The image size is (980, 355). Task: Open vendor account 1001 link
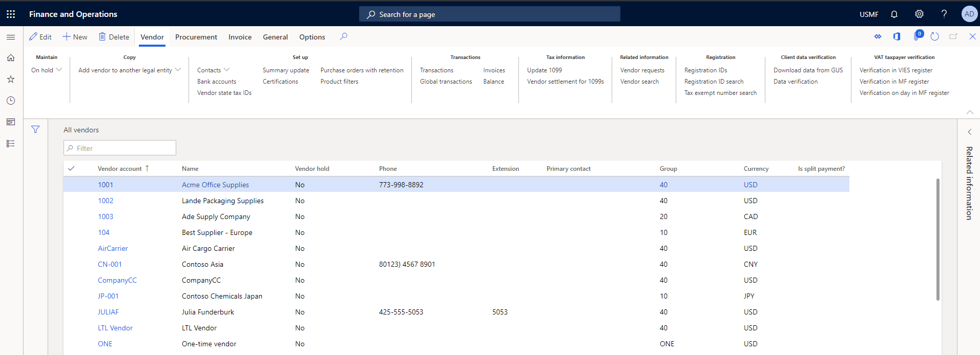click(106, 185)
